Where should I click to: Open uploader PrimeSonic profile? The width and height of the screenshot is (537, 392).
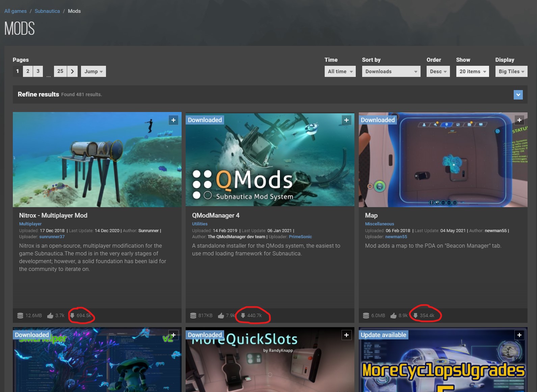point(300,236)
